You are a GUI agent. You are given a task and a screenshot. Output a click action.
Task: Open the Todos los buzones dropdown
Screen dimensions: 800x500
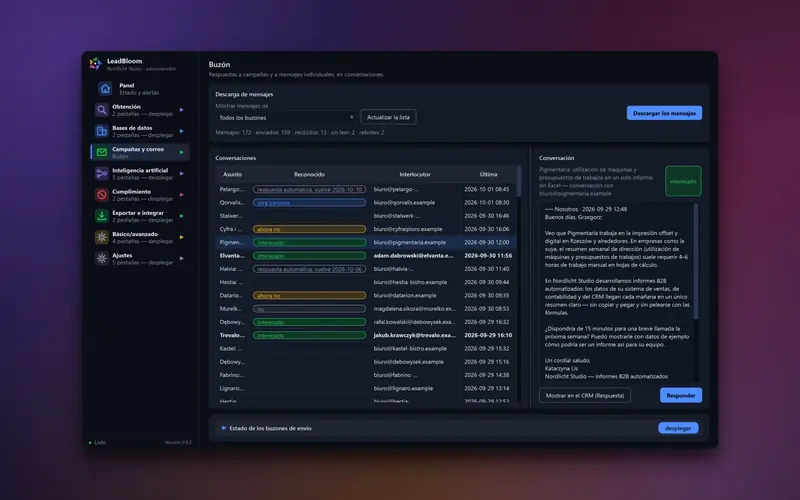[286, 117]
